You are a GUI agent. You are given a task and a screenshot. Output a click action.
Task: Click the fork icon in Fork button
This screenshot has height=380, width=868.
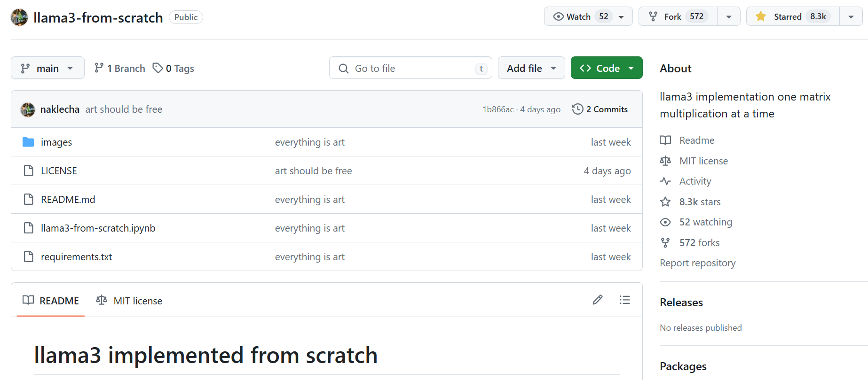pyautogui.click(x=653, y=16)
